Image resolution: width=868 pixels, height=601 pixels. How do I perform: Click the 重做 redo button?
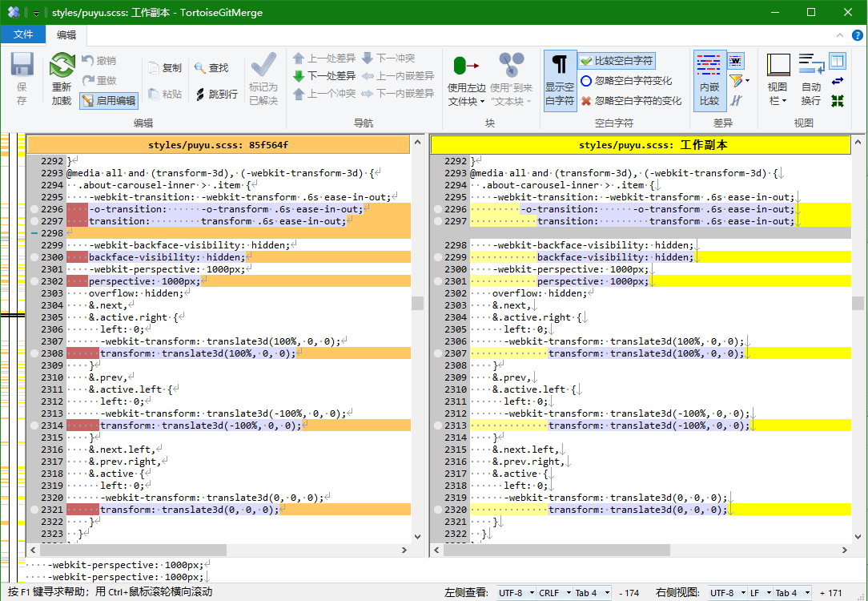[x=98, y=80]
